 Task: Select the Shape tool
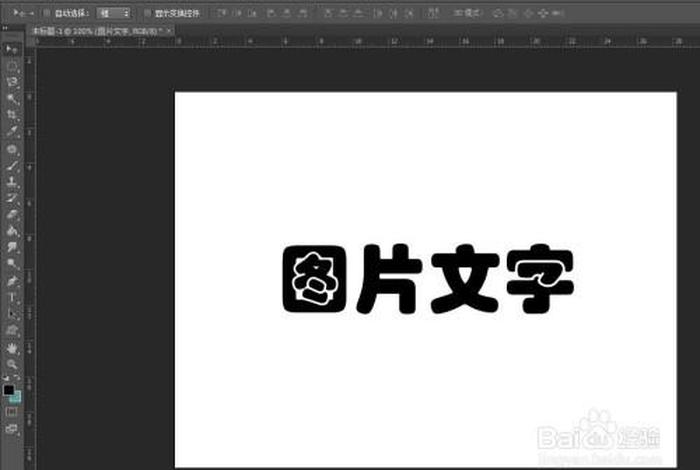(x=12, y=330)
